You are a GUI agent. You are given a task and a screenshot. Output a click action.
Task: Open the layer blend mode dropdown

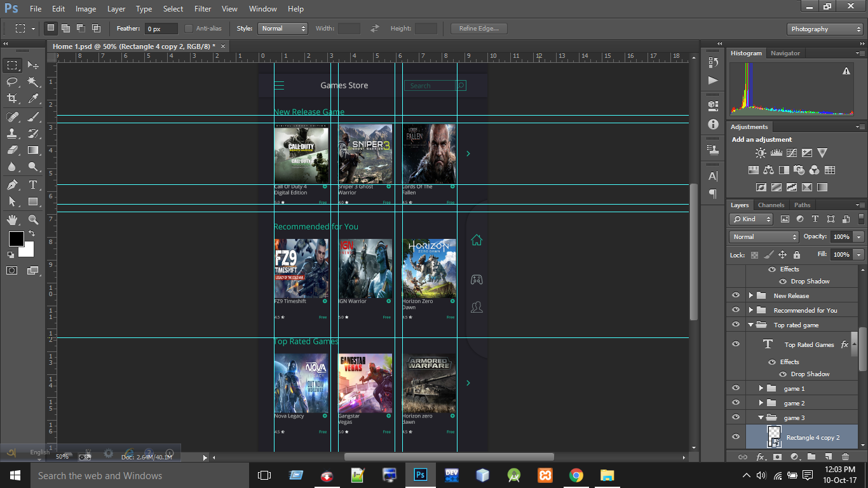point(764,237)
